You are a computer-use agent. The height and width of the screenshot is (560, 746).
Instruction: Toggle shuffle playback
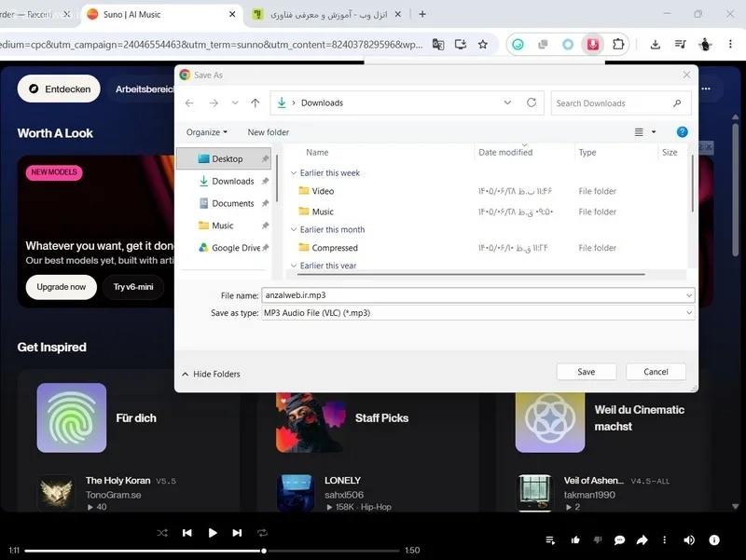coord(162,533)
